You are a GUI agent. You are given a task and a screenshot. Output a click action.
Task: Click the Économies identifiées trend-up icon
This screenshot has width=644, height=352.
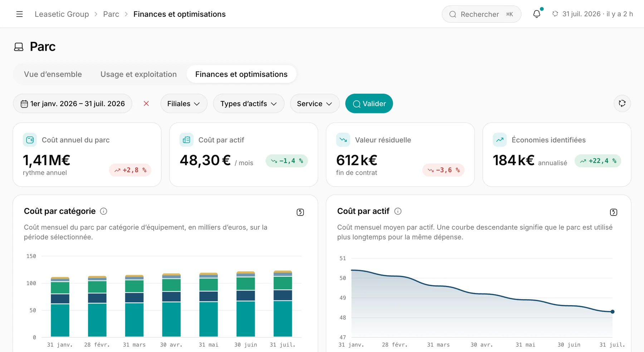point(500,140)
